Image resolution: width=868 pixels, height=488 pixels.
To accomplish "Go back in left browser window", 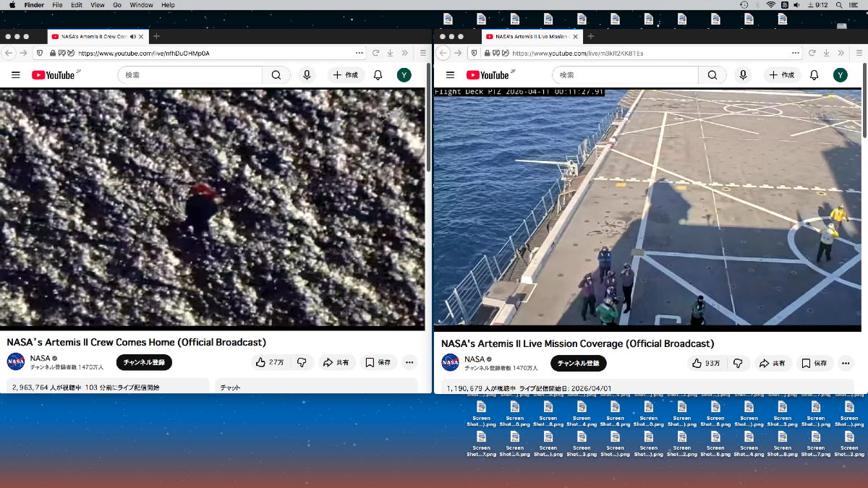I will (9, 53).
